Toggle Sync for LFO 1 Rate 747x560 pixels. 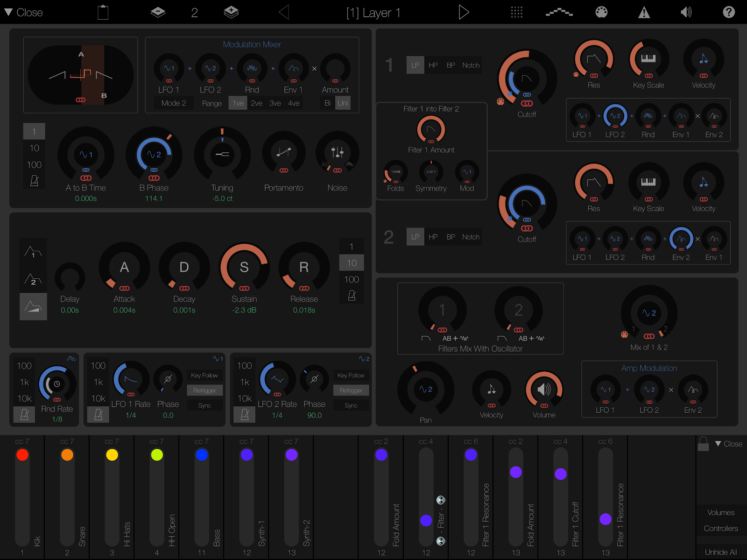(204, 405)
